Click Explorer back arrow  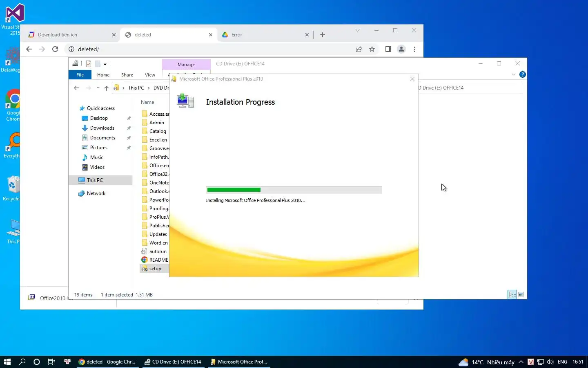(76, 88)
